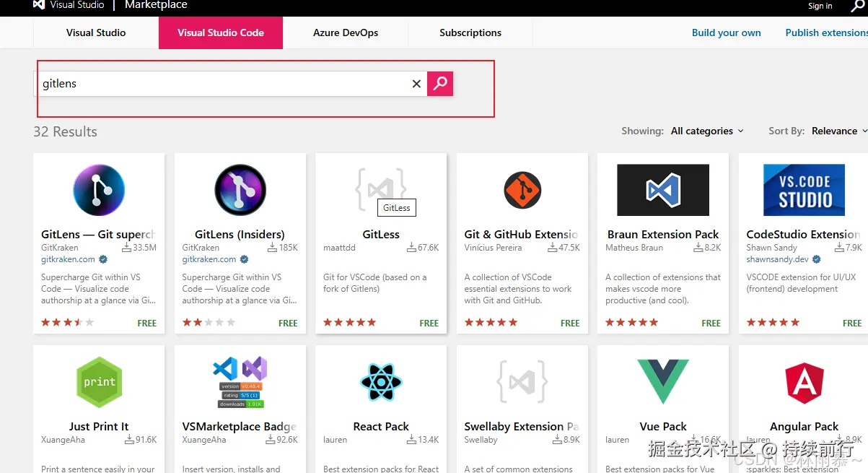Click the Vue Pack title

663,426
